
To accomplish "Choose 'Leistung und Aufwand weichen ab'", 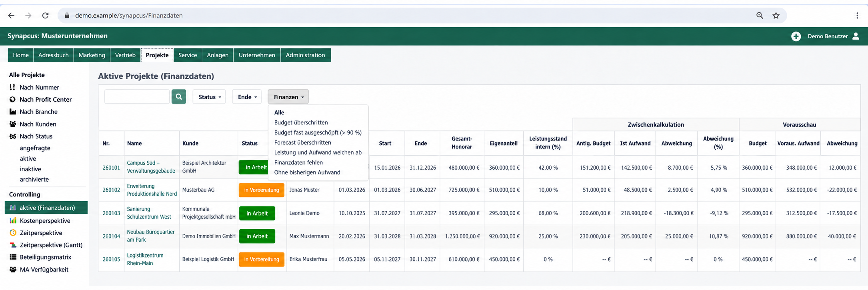I will tap(318, 152).
